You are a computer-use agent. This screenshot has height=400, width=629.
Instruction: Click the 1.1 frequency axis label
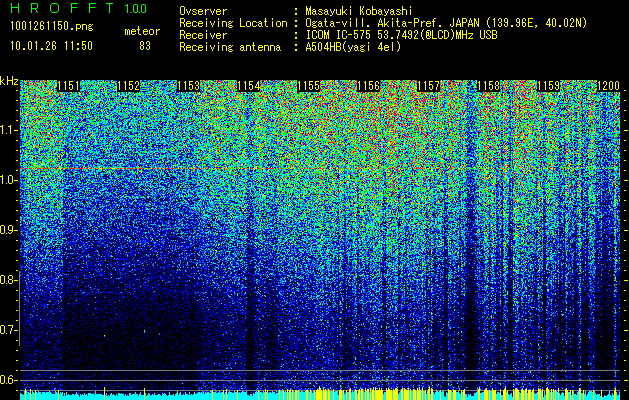tap(8, 130)
